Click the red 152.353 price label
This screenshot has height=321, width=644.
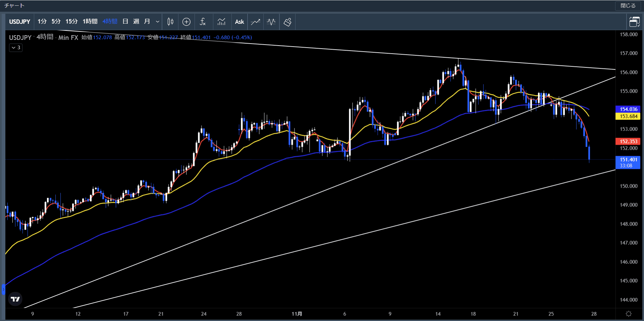click(x=628, y=141)
